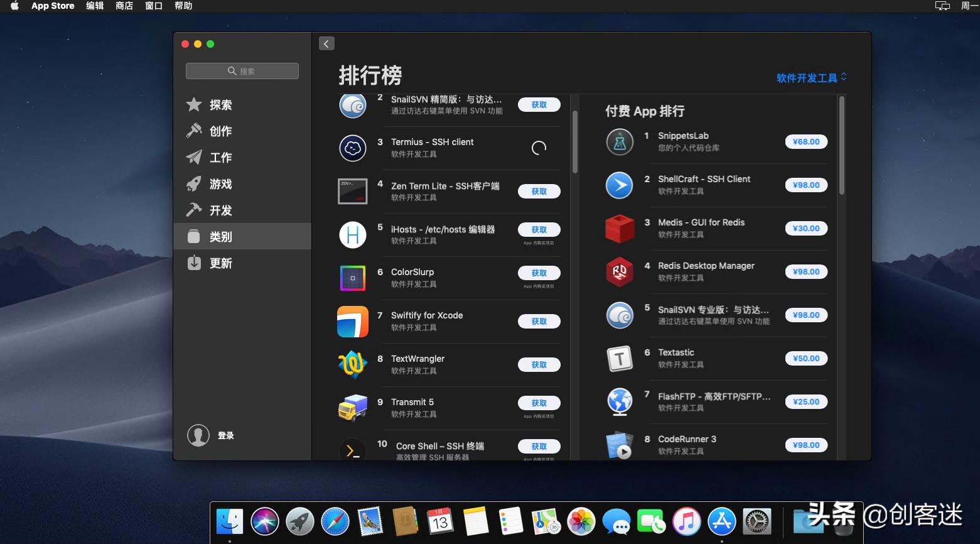Launch the Music app from the Dock
This screenshot has width=980, height=544.
pyautogui.click(x=686, y=522)
